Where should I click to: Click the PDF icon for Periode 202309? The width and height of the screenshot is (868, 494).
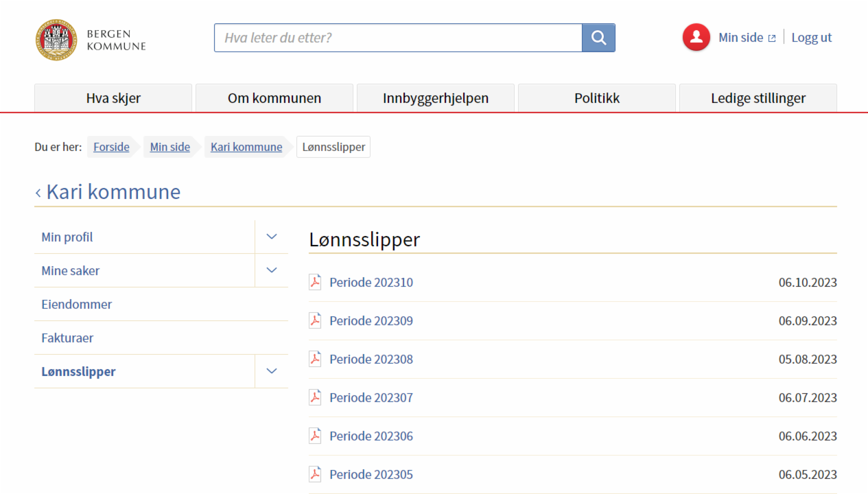pyautogui.click(x=315, y=320)
